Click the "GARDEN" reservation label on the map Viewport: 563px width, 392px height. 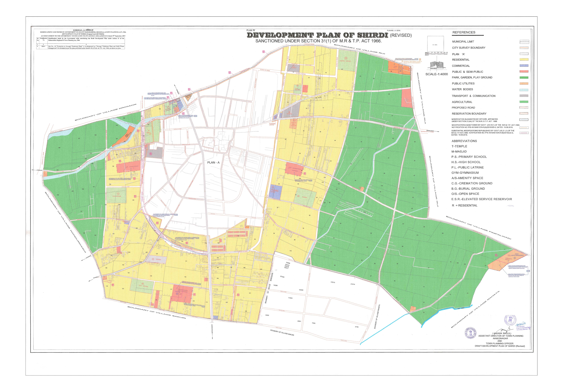305,197
